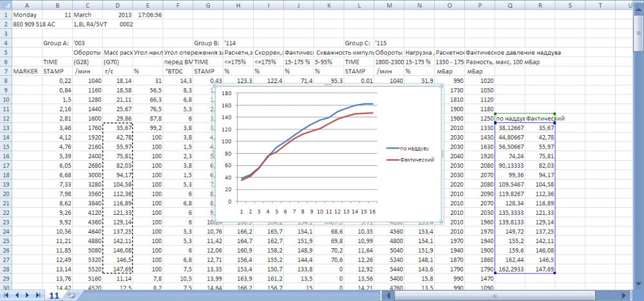The width and height of the screenshot is (644, 301).
Task: Select column A header
Action: 27,5
